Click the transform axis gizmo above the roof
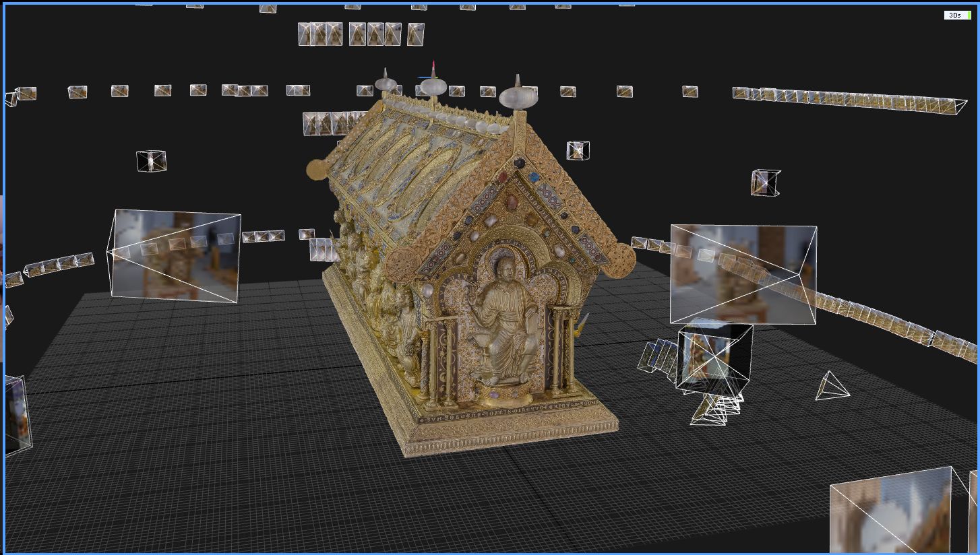The height and width of the screenshot is (555, 980). 433,69
